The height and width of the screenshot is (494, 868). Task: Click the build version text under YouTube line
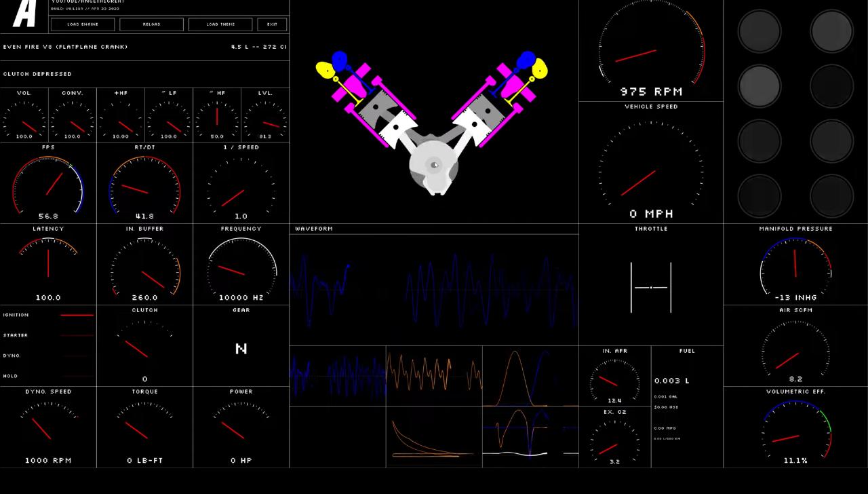tap(85, 9)
